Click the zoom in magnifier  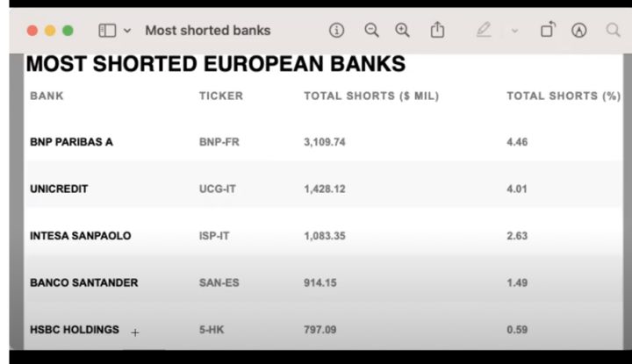click(402, 30)
